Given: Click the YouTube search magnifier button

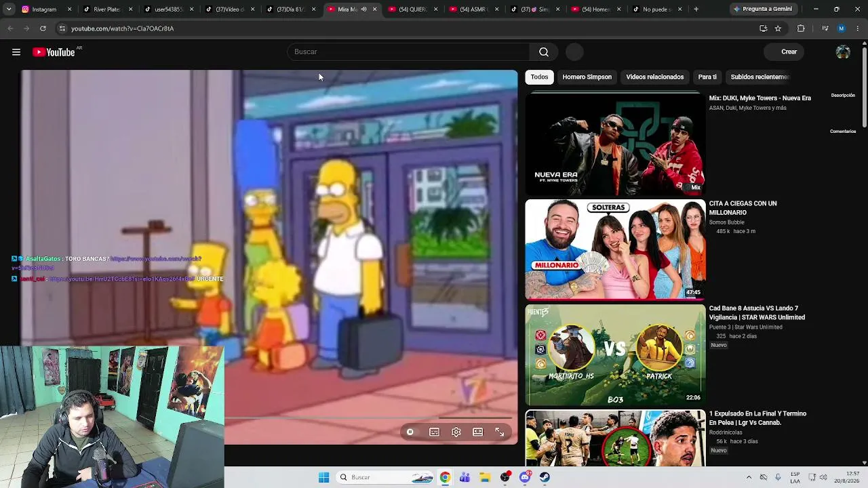Looking at the screenshot, I should pyautogui.click(x=544, y=52).
